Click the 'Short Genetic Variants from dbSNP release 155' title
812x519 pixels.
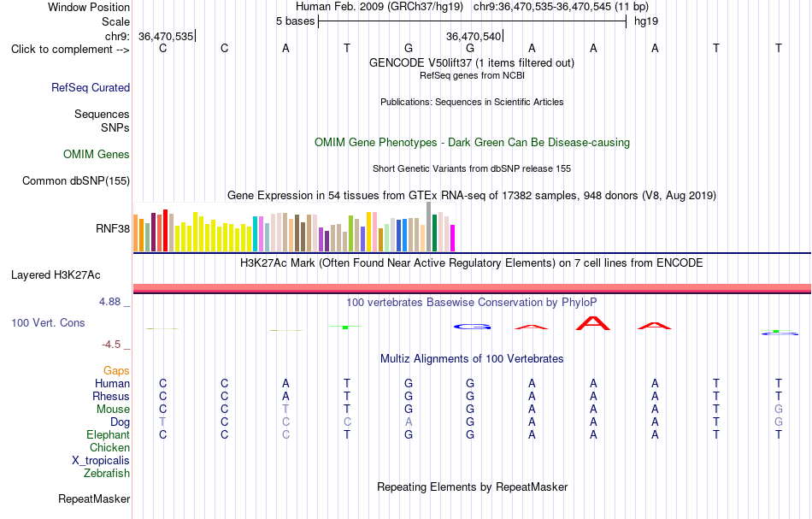coord(472,168)
